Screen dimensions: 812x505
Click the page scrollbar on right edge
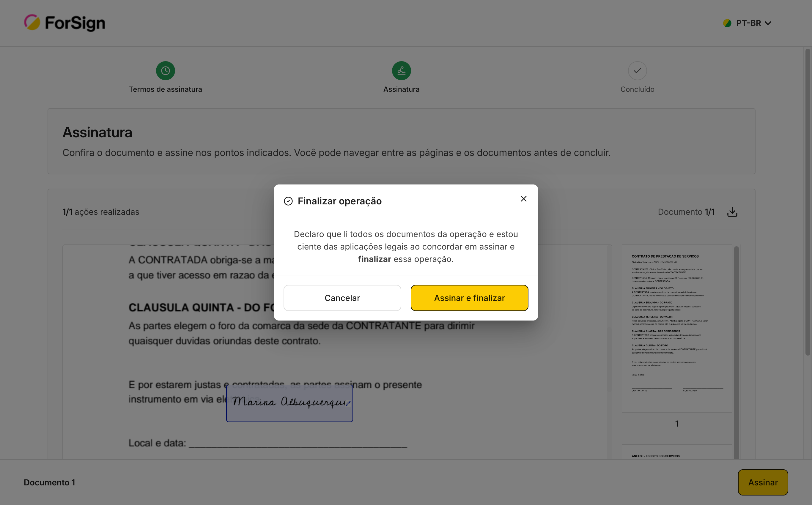pyautogui.click(x=808, y=202)
